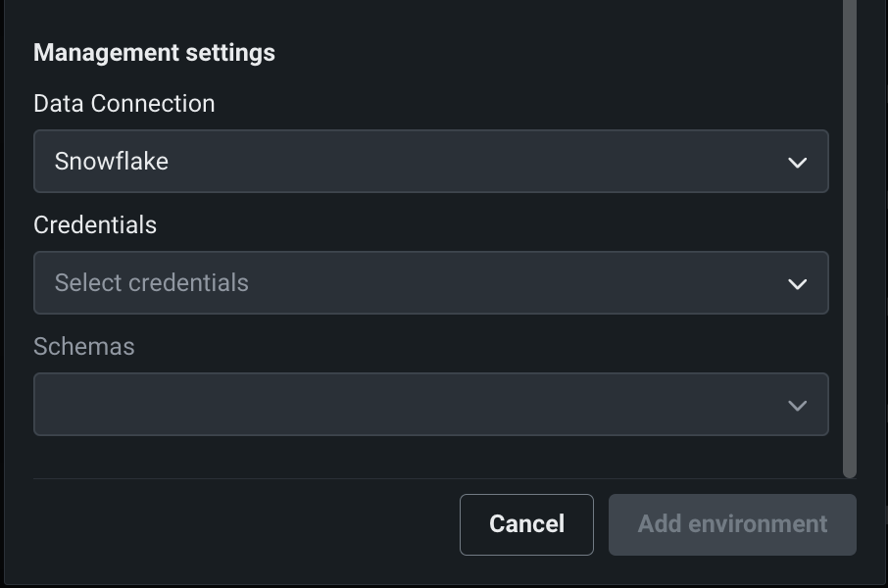Click the selected Snowflake value text
This screenshot has height=588, width=888.
coord(112,162)
